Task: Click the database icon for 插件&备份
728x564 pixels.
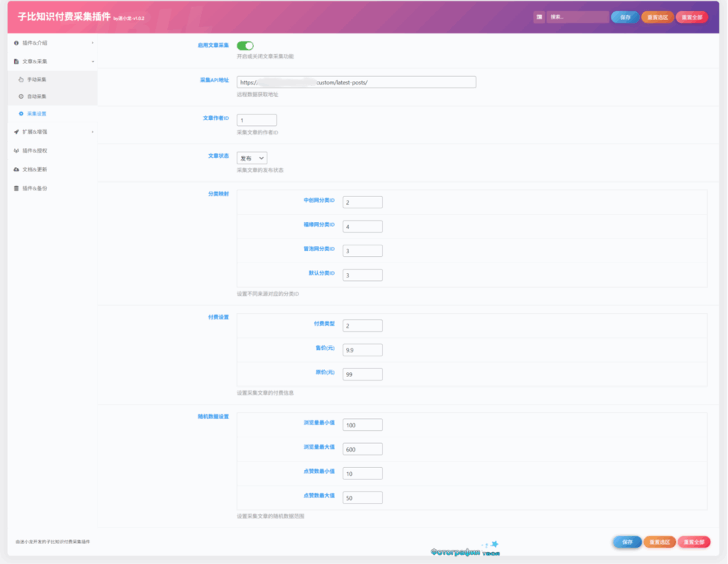Action: click(16, 188)
